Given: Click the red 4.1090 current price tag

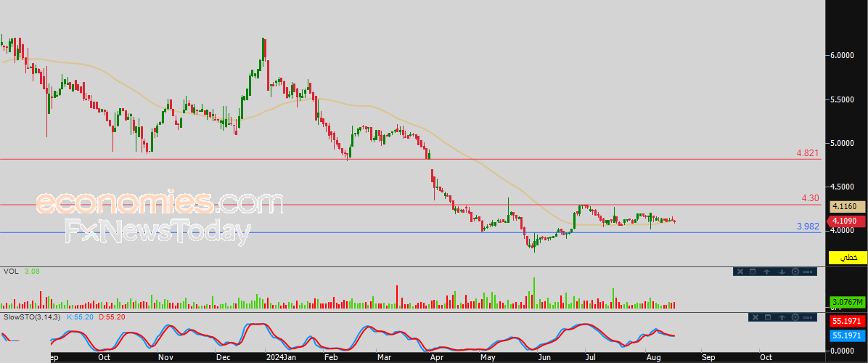Looking at the screenshot, I should (846, 221).
